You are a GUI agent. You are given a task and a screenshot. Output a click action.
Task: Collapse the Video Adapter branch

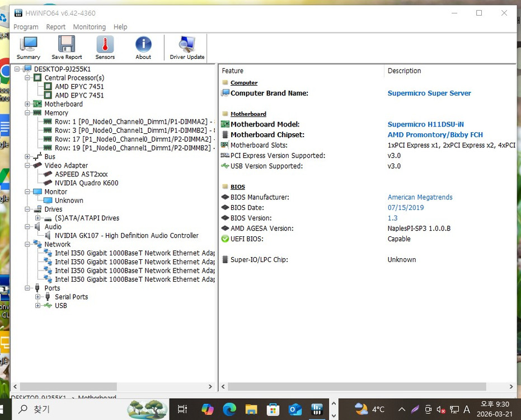(x=27, y=165)
